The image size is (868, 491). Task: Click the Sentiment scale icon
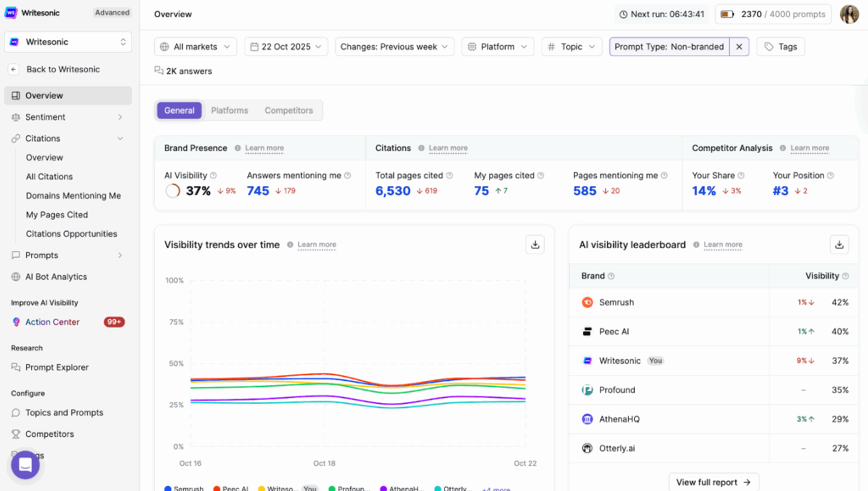16,117
